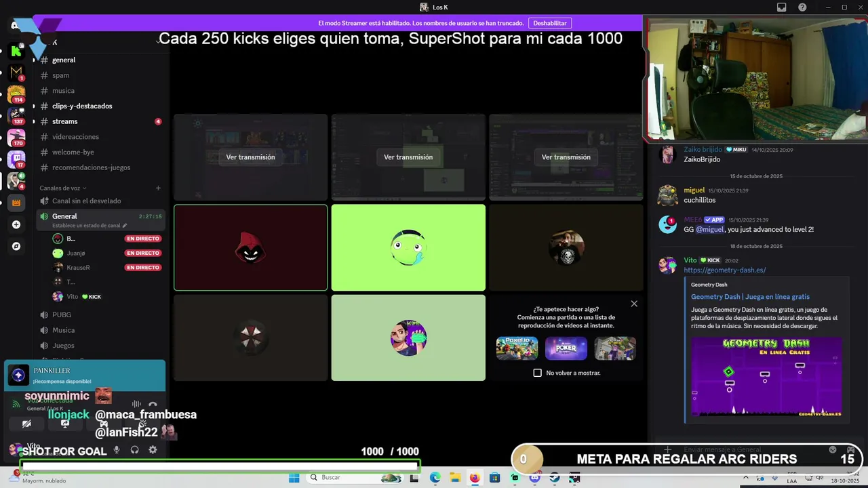868x488 pixels.
Task: Watch the right stream Ver transmisión
Action: [x=566, y=157]
